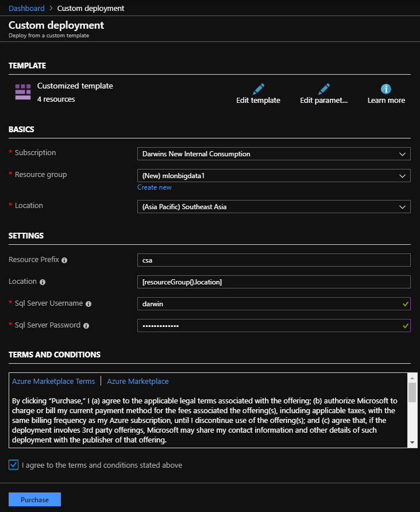Click into the Resource Prefix field
The width and height of the screenshot is (420, 512).
pyautogui.click(x=273, y=260)
